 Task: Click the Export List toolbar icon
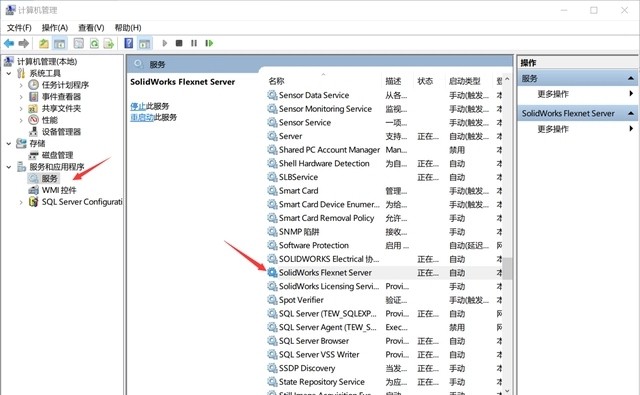click(109, 43)
